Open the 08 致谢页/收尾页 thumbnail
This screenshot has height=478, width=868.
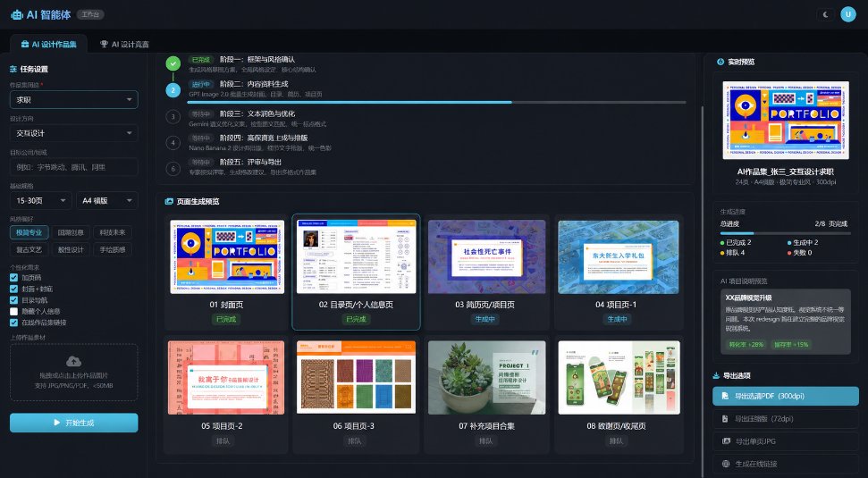619,377
